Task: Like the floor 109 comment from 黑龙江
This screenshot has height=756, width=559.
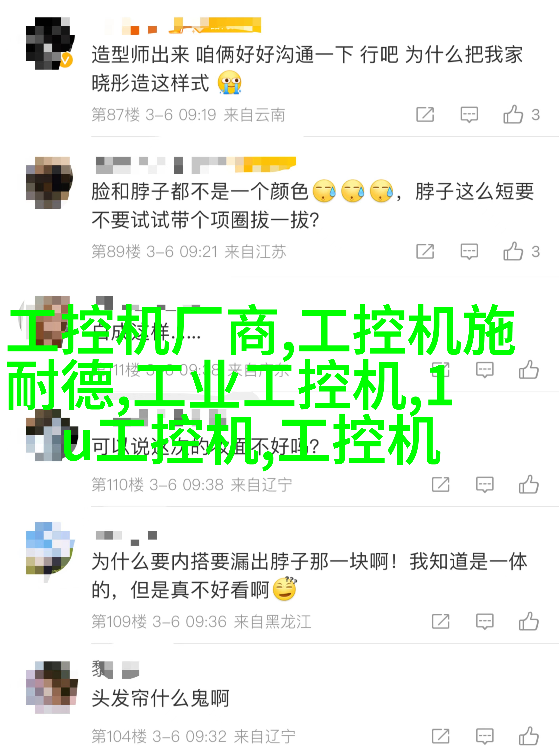Action: tap(529, 621)
